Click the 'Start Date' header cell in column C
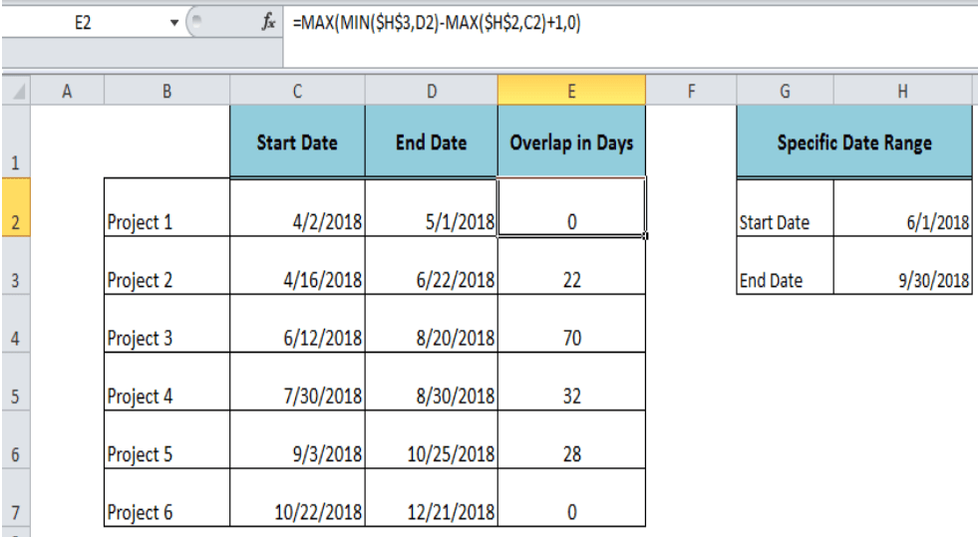Image resolution: width=980 pixels, height=537 pixels. point(297,141)
